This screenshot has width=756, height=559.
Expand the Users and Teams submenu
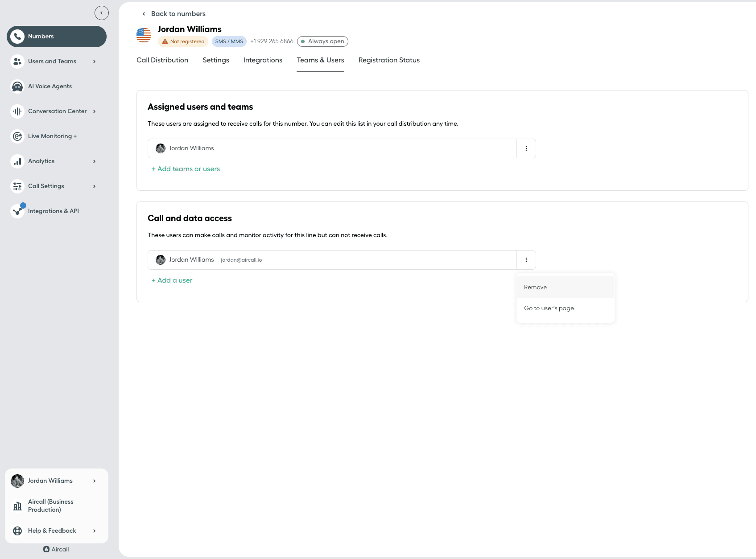[94, 62]
